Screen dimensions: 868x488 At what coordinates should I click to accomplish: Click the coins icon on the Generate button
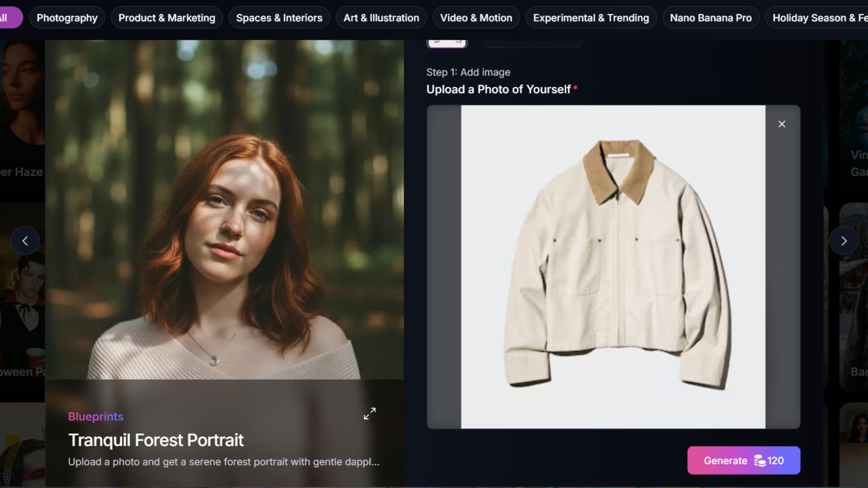click(x=759, y=461)
